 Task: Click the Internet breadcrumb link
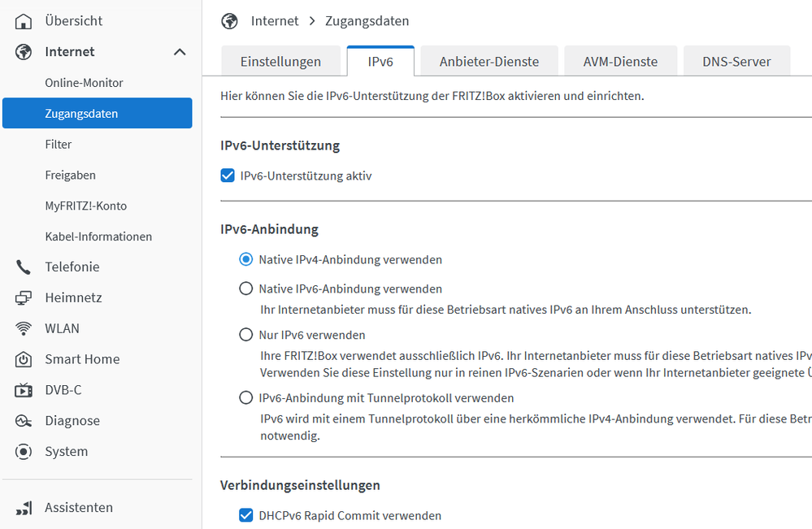point(275,21)
